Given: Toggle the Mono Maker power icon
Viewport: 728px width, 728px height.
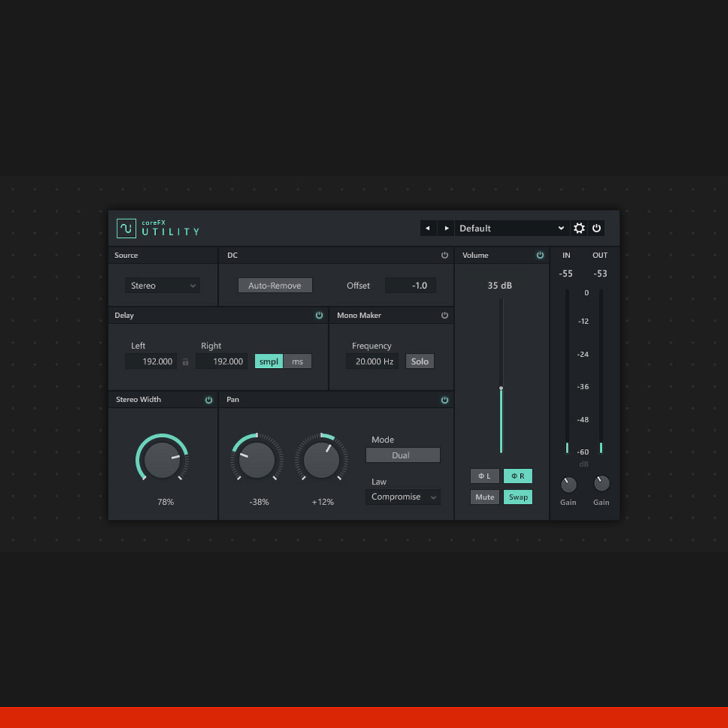Looking at the screenshot, I should 444,315.
